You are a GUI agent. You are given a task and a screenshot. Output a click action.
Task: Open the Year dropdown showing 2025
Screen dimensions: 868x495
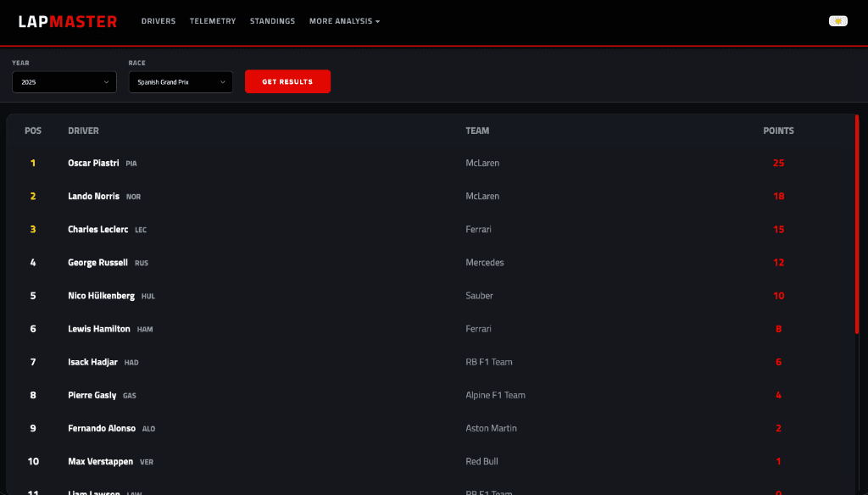64,82
